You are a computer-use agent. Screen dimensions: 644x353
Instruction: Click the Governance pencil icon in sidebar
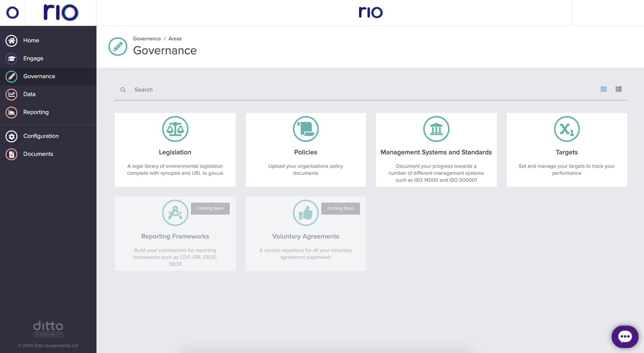[11, 76]
